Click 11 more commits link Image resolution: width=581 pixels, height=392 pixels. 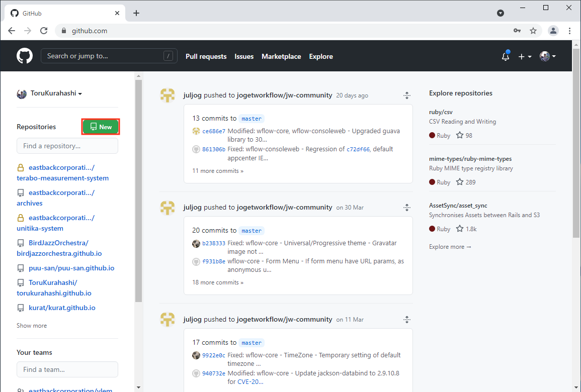(218, 171)
